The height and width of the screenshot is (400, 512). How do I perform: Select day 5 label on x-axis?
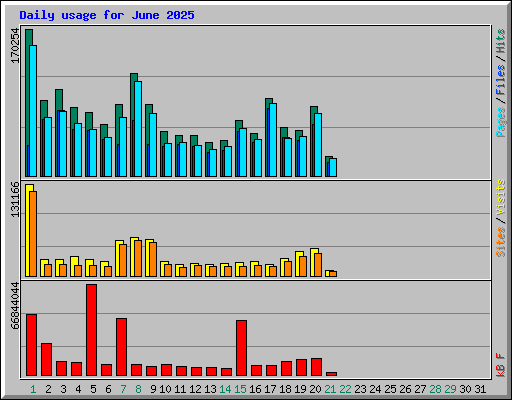pyautogui.click(x=93, y=389)
